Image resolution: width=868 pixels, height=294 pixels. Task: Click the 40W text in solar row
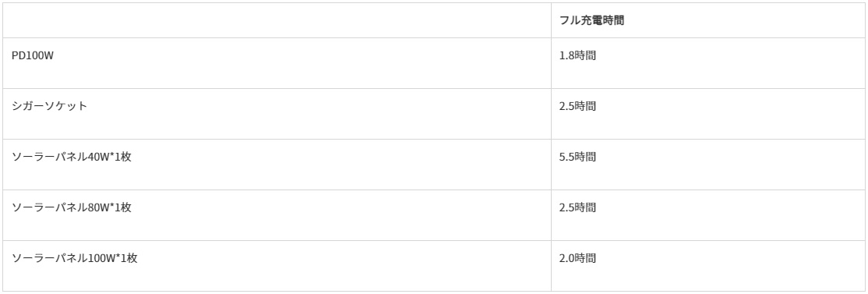[99, 157]
